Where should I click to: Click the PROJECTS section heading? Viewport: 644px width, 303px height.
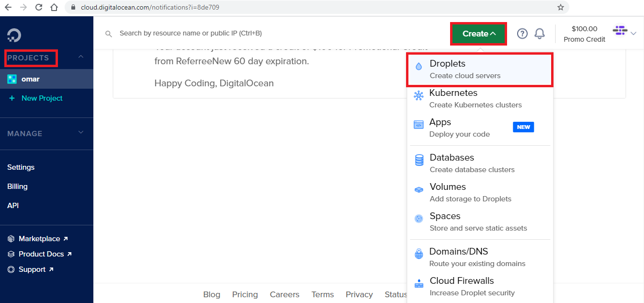(x=28, y=58)
